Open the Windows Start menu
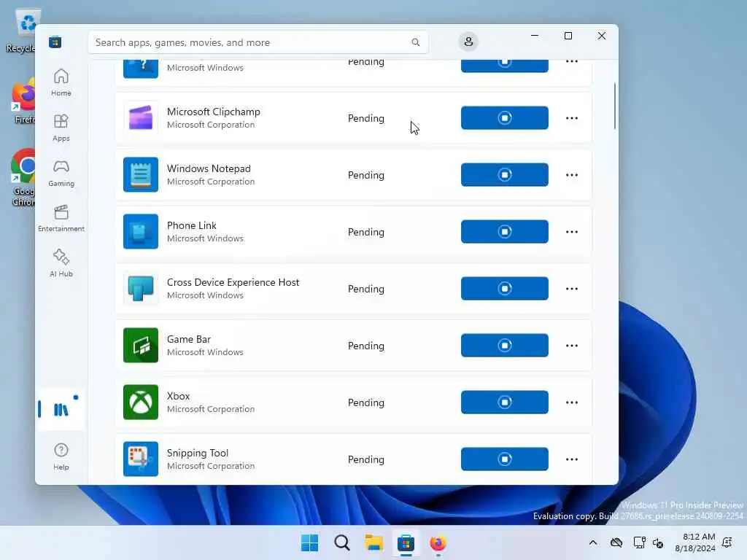Screen dimensions: 747x560 coord(309,542)
